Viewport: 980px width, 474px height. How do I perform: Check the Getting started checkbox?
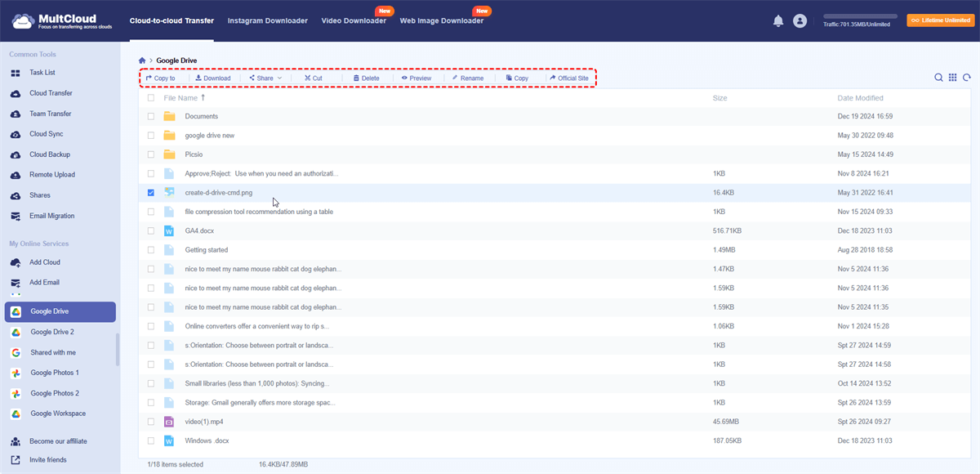[x=151, y=250]
